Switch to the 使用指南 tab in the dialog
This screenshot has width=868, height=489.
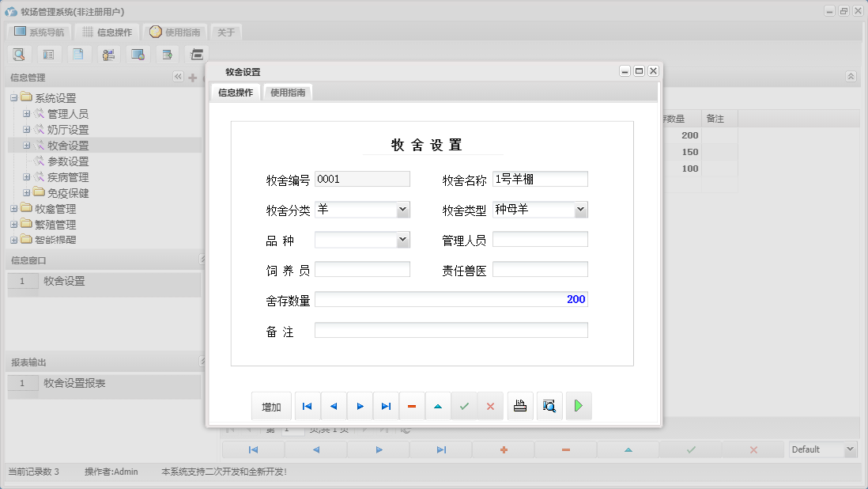point(288,92)
